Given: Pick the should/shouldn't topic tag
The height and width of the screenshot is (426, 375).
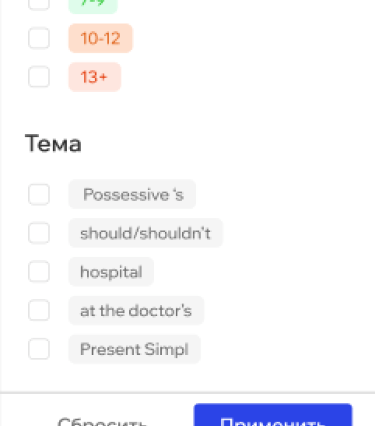Looking at the screenshot, I should coord(145,233).
